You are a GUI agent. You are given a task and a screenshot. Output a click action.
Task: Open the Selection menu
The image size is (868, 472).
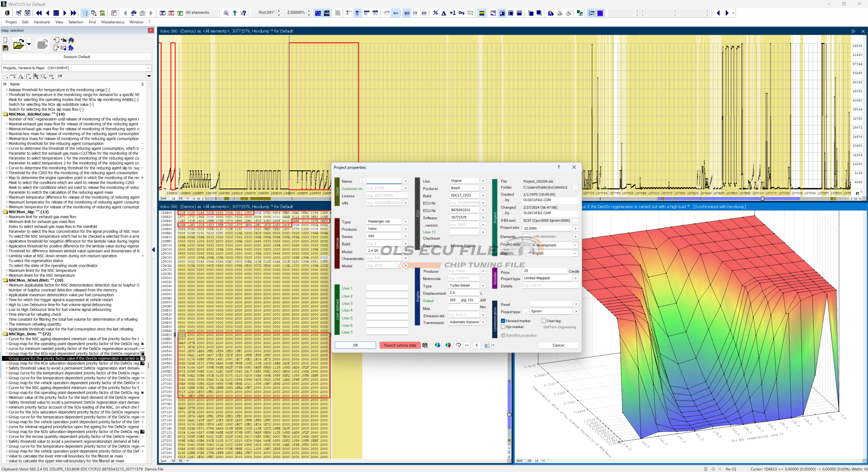76,22
